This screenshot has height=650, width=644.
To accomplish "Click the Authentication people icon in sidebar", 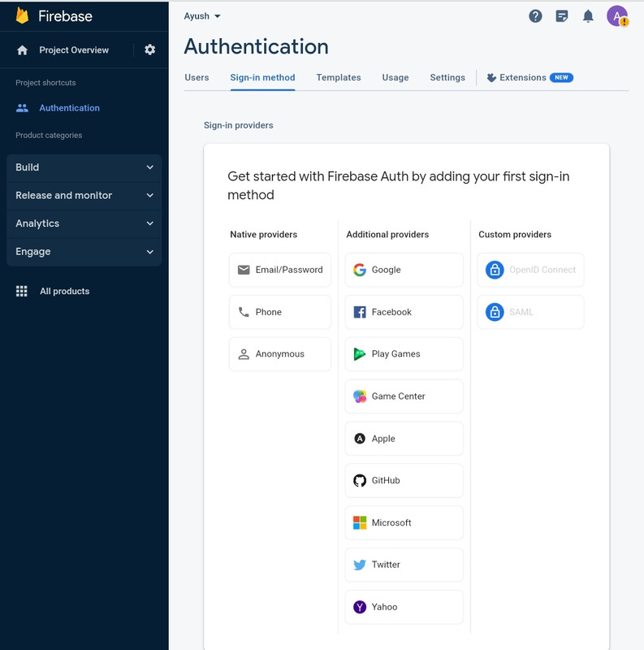I will (x=22, y=108).
